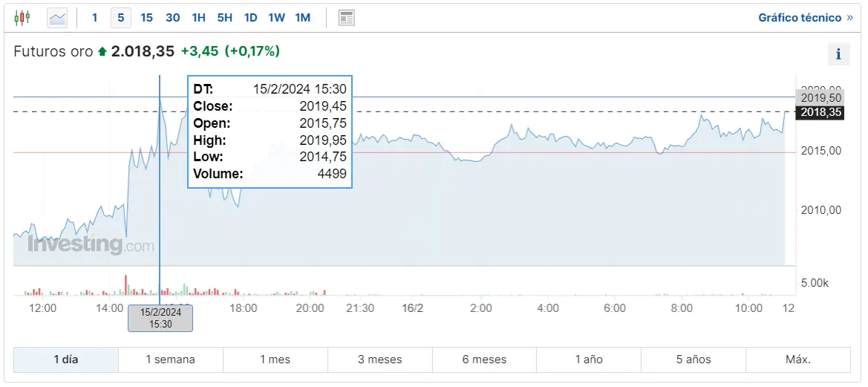Screen dimensions: 868x387
Task: Switch to candlestick chart type
Action: coord(22,17)
